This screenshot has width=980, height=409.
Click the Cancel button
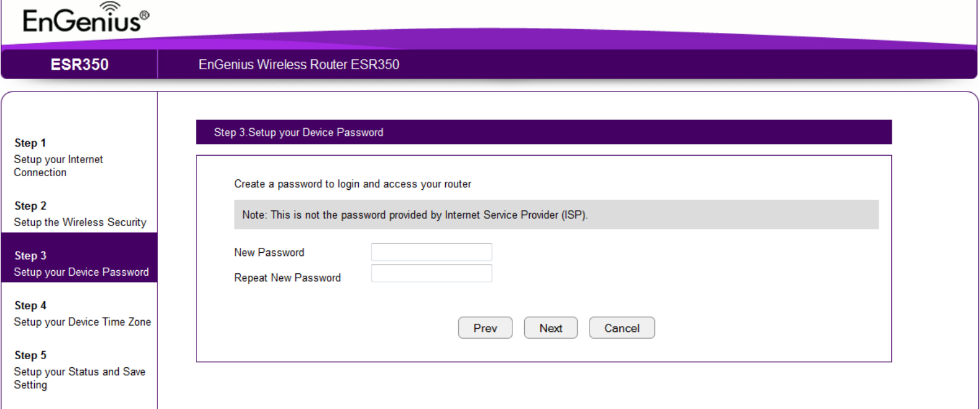(622, 328)
